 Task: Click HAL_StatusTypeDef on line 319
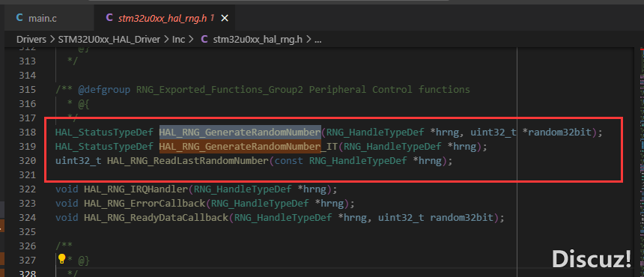(104, 147)
